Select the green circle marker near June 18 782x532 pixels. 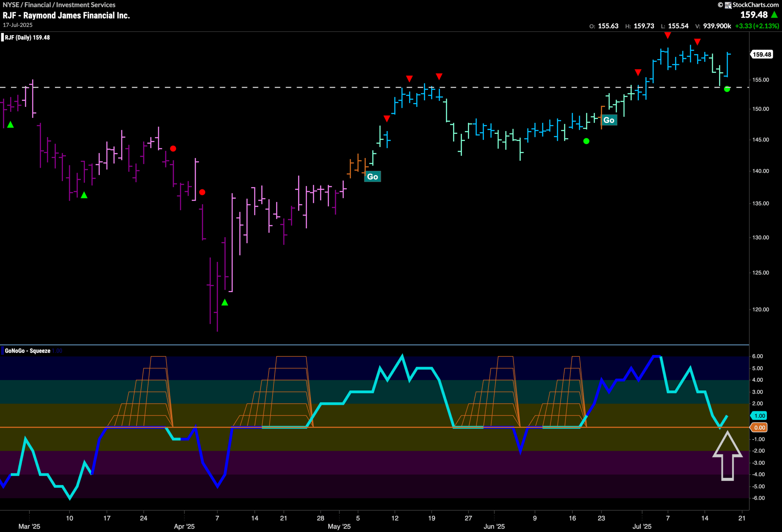pyautogui.click(x=586, y=141)
